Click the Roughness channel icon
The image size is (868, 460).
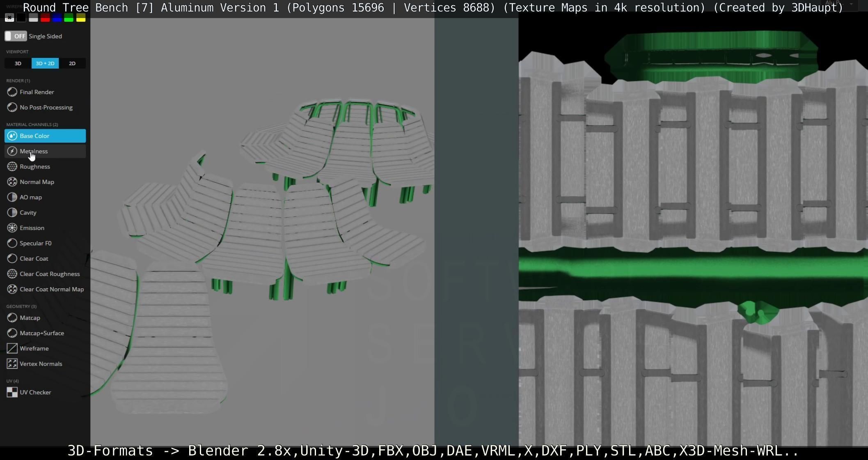pyautogui.click(x=12, y=166)
